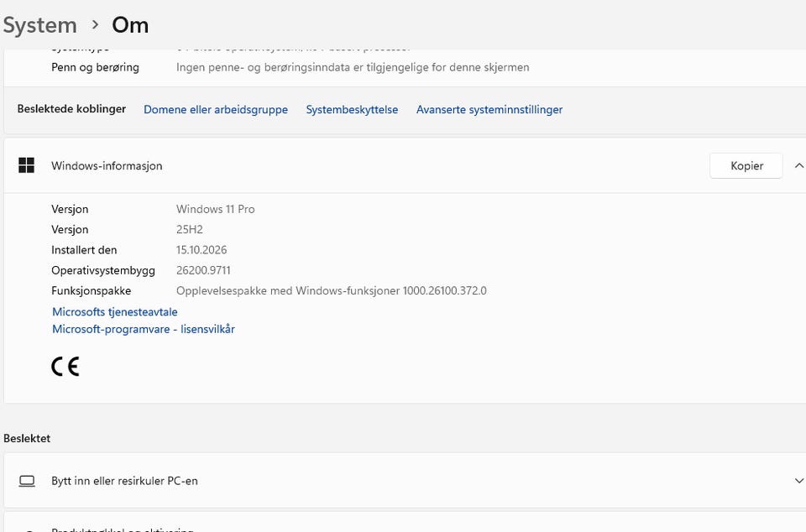Open Domene eller arbeidsgruppe link
Screen dimensions: 806x532
point(216,109)
